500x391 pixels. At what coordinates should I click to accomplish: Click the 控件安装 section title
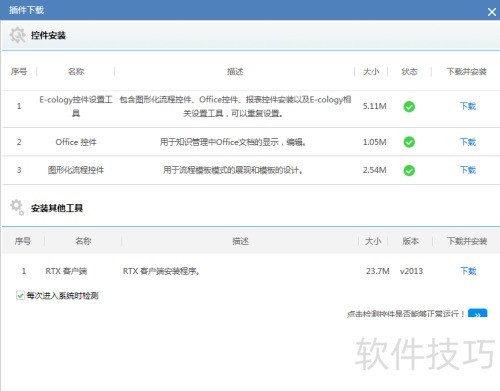(x=48, y=35)
